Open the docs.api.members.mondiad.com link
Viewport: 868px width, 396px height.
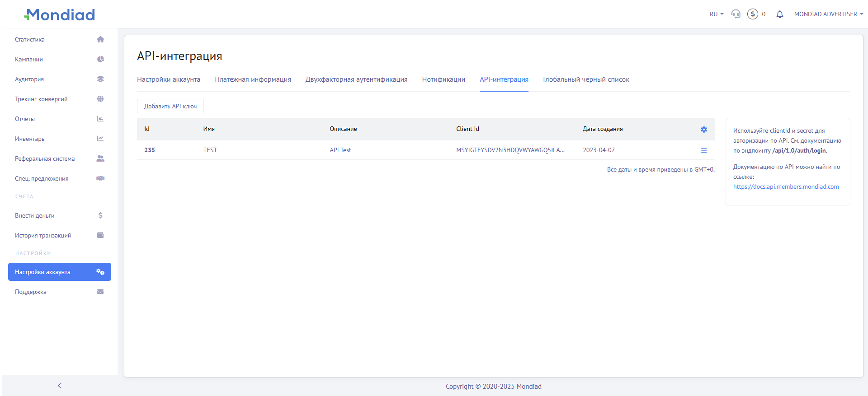click(786, 187)
